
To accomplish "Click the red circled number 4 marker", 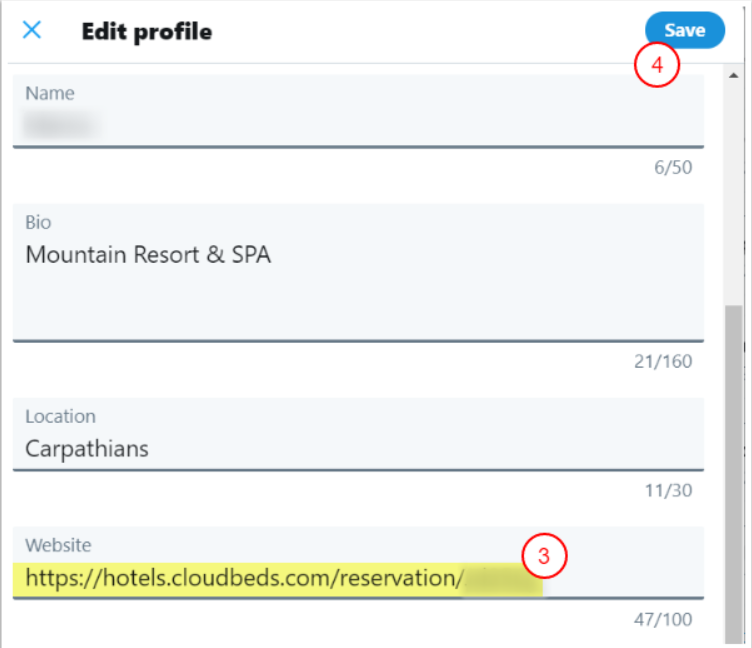I will click(656, 66).
